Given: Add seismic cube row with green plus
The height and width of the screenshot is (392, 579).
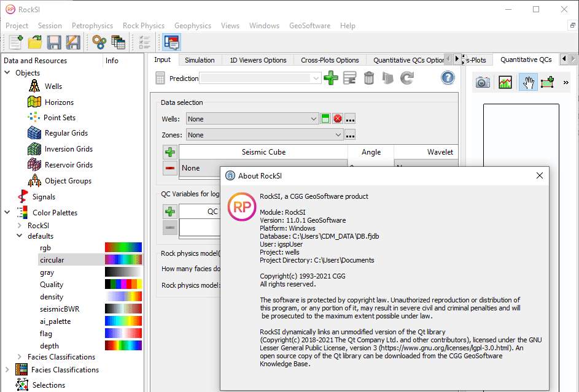Looking at the screenshot, I should point(170,152).
